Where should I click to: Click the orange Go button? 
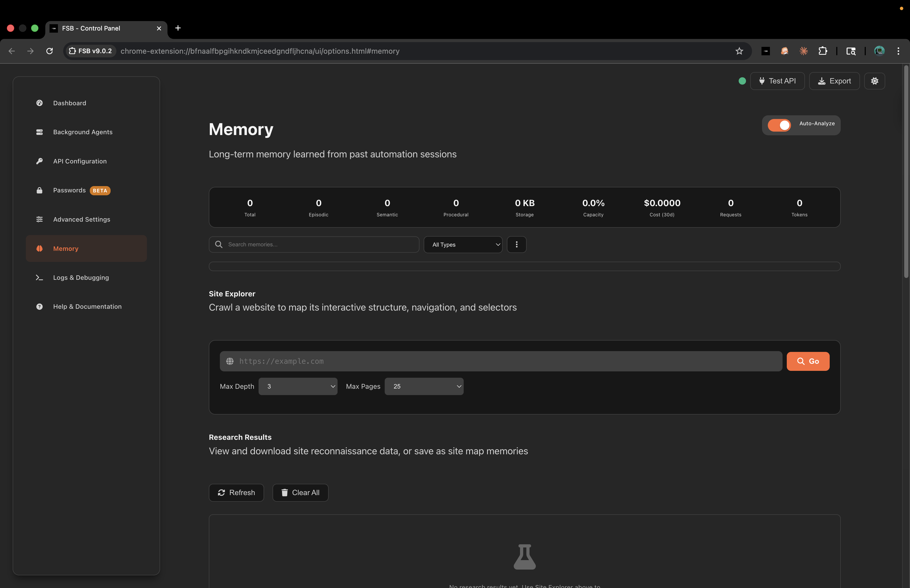click(x=808, y=361)
